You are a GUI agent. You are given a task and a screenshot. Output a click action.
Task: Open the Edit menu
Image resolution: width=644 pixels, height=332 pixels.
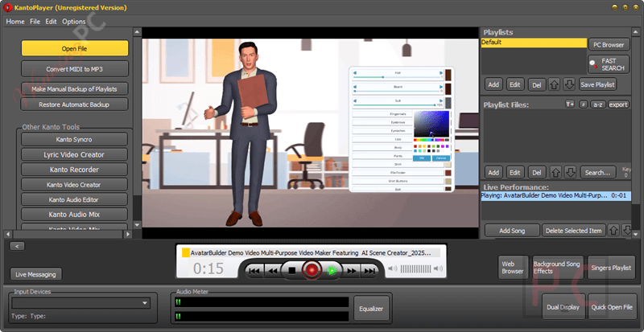click(x=51, y=22)
